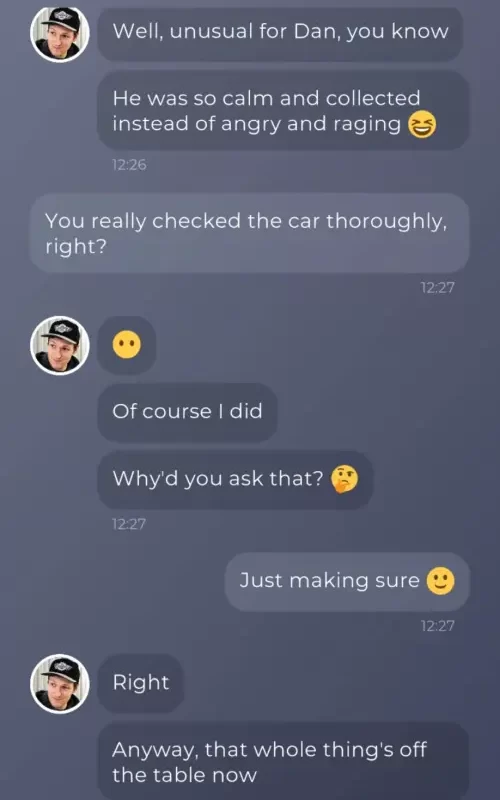500x800 pixels.
Task: Open the profile picture beside 'Well, unusual for Dan'
Action: (60, 33)
